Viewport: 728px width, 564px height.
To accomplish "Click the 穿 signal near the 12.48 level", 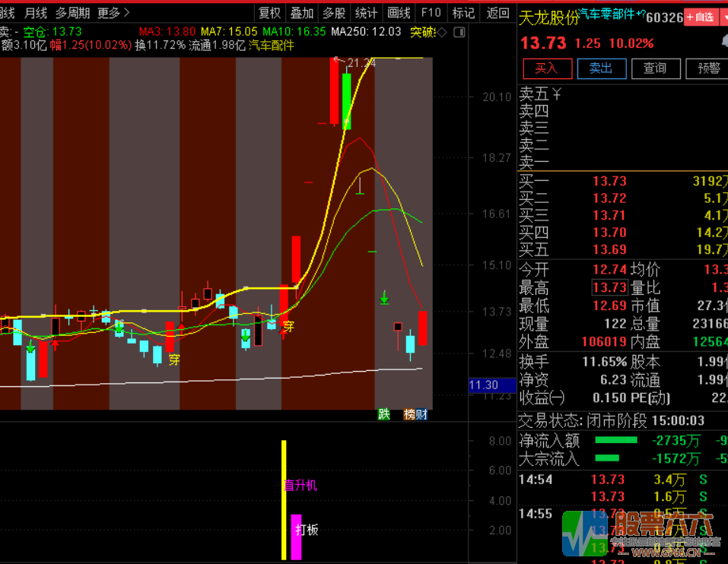I will (174, 360).
